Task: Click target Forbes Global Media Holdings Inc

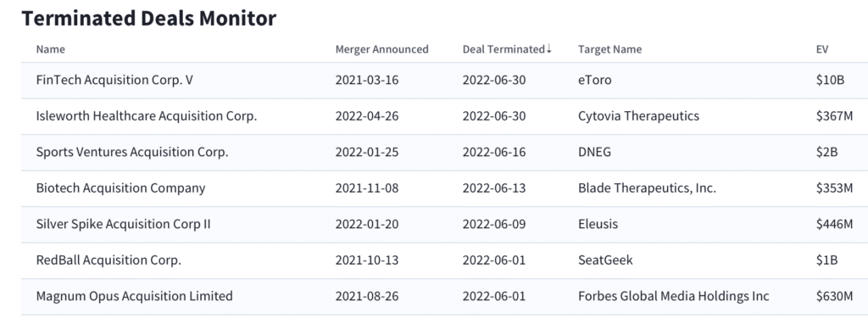Action: tap(674, 296)
